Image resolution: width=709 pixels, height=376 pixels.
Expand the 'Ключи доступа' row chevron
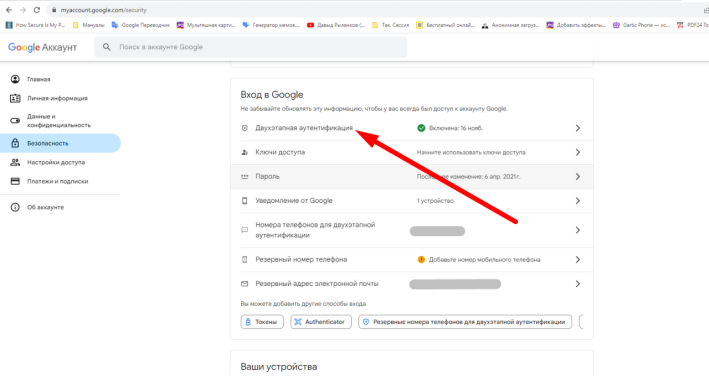[x=578, y=152]
